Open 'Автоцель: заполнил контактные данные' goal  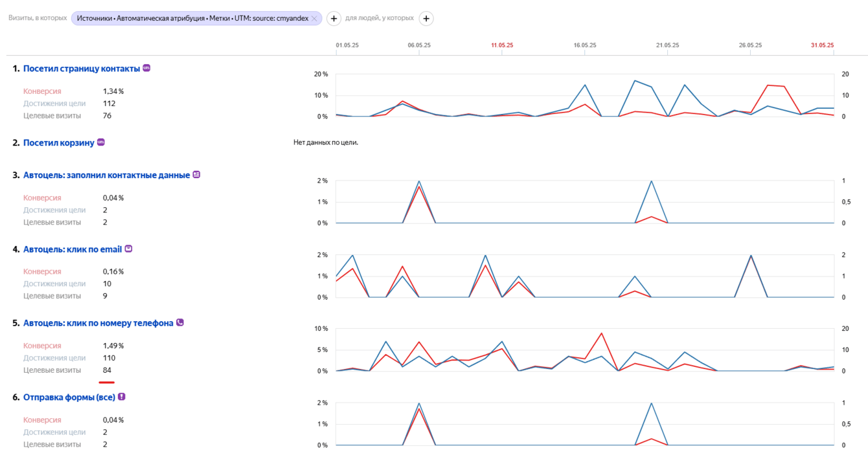pos(106,175)
